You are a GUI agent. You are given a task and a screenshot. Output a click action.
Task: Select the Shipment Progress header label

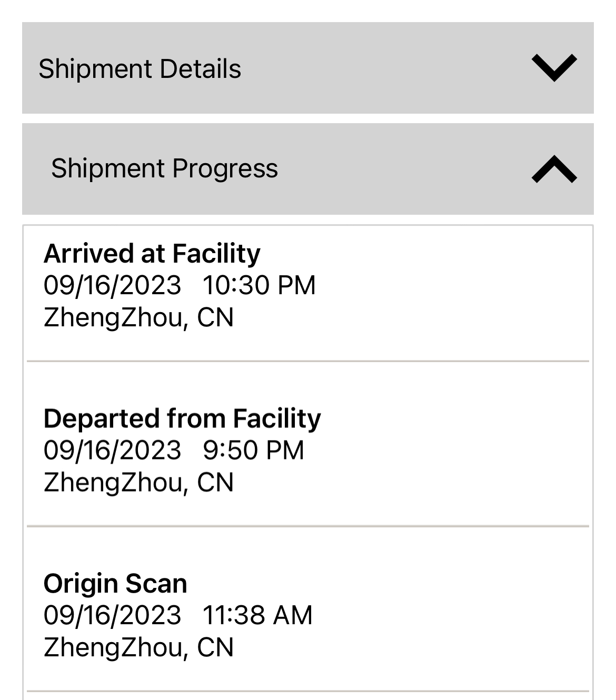tap(164, 168)
